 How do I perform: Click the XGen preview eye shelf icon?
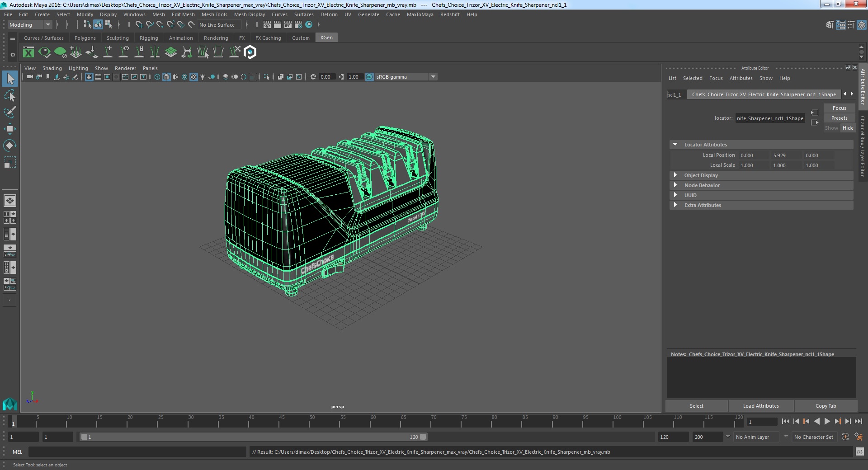coord(44,52)
